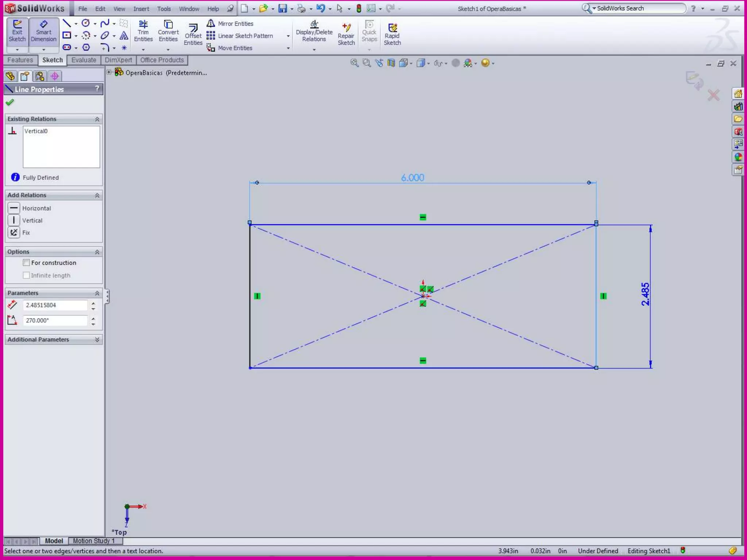Collapse the Existing Relations section

[x=97, y=119]
